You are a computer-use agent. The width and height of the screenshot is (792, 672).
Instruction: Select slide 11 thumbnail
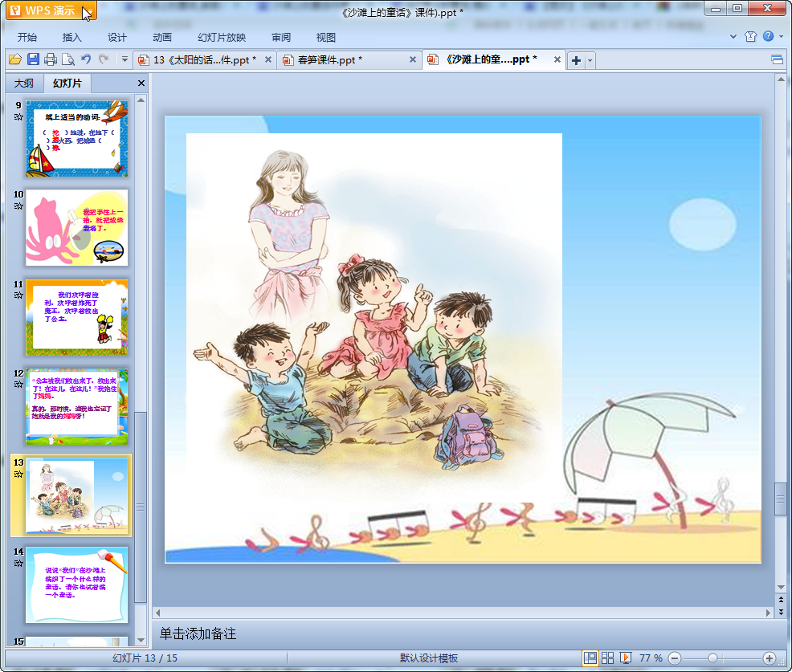[x=77, y=317]
